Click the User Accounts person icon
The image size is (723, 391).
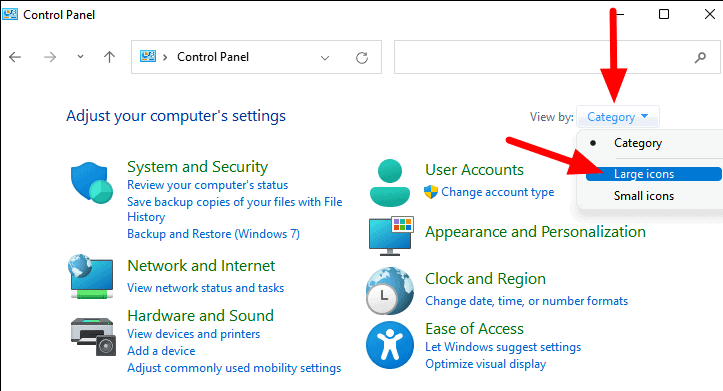[390, 183]
